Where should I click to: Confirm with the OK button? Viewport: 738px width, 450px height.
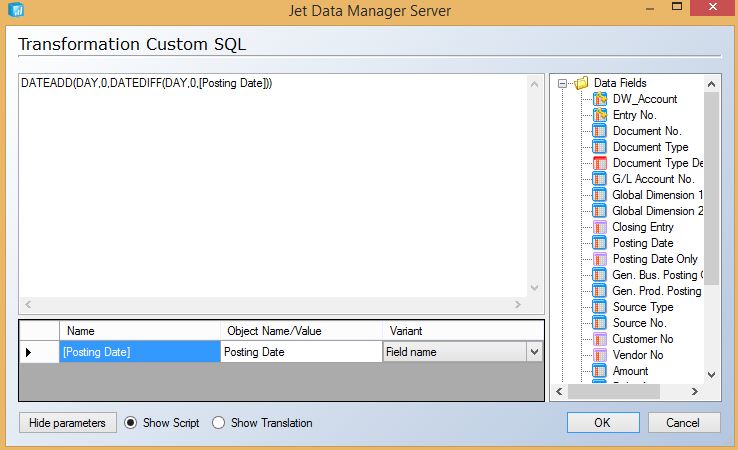[603, 423]
